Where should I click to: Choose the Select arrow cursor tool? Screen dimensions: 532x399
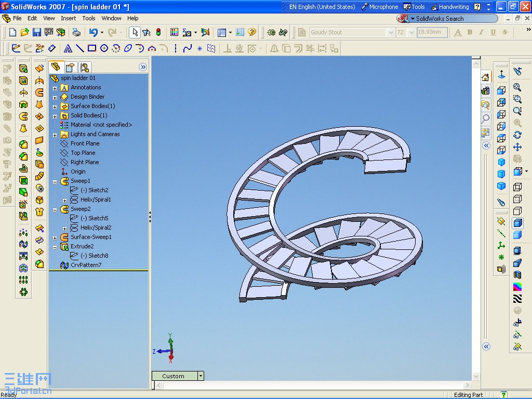pos(135,32)
